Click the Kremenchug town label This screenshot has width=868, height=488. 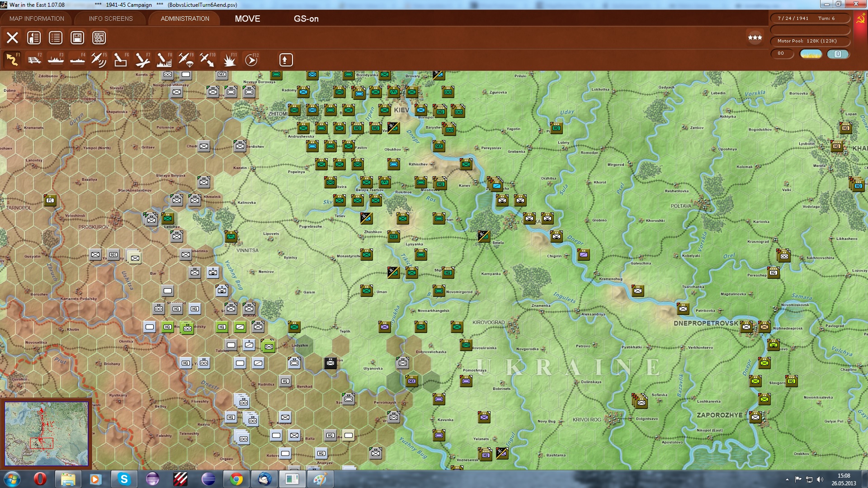coord(611,279)
